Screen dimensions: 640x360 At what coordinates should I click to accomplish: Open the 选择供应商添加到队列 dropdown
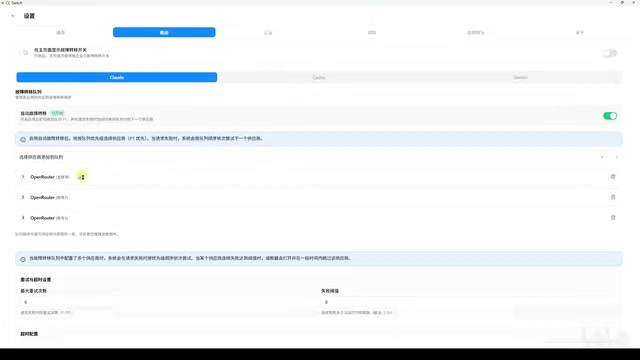coord(312,157)
